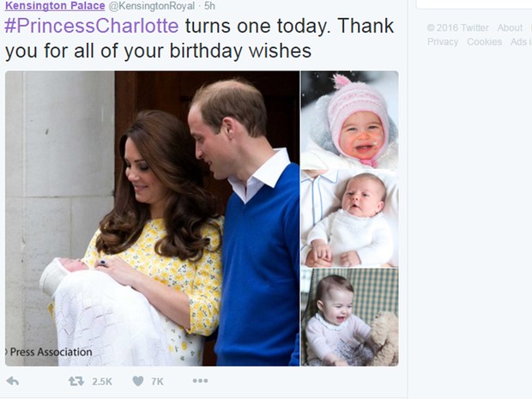Click the 7K likes count
This screenshot has height=399, width=532.
[157, 382]
